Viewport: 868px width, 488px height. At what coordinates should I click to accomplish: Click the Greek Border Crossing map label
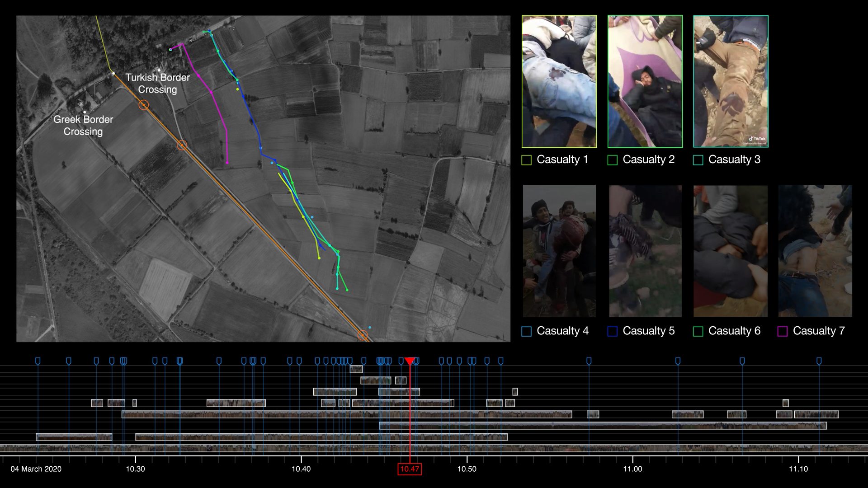point(83,125)
